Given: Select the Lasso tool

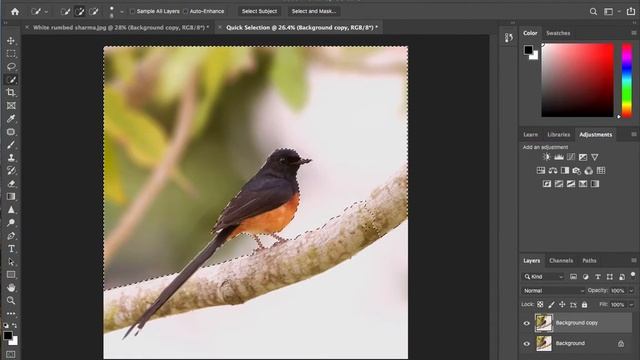Looking at the screenshot, I should pos(11,67).
